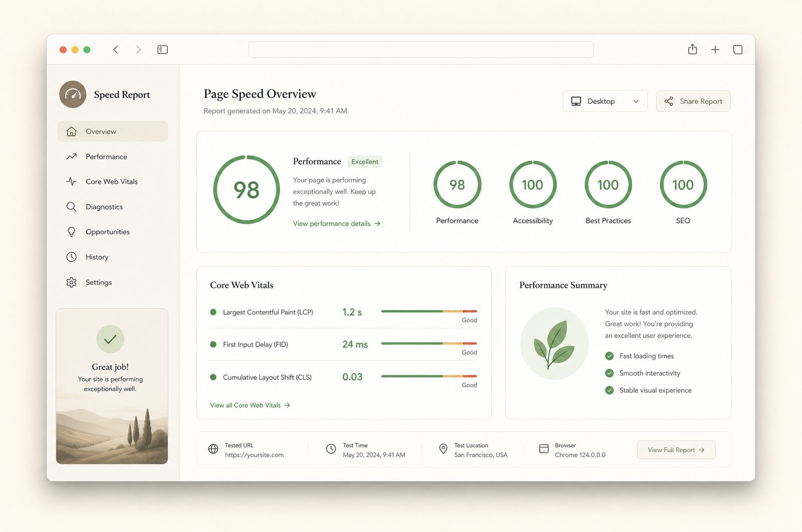Click the Opportunities lightbulb icon
This screenshot has width=802, height=532.
(x=72, y=231)
